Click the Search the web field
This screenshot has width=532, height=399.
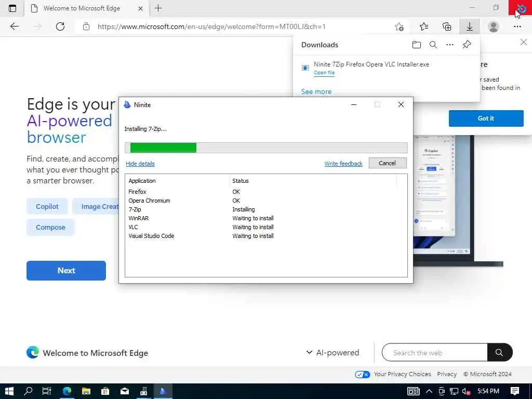point(435,353)
